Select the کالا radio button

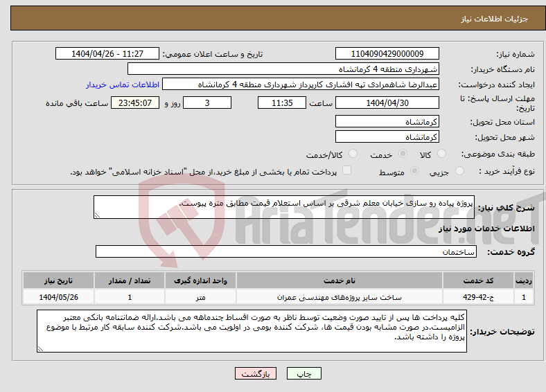(441, 154)
